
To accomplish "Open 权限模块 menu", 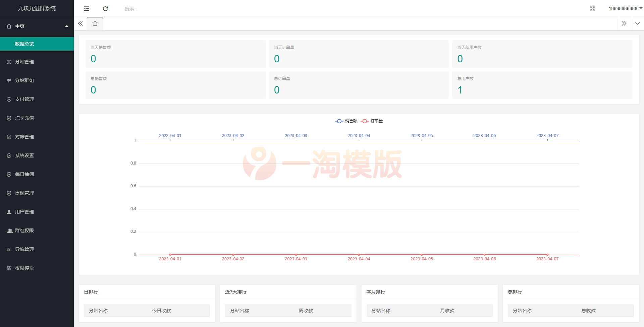I will (37, 268).
